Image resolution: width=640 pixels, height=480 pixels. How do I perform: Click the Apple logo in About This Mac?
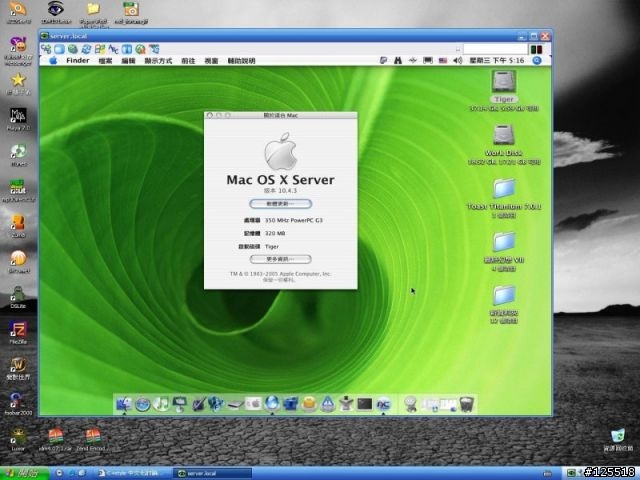(280, 151)
